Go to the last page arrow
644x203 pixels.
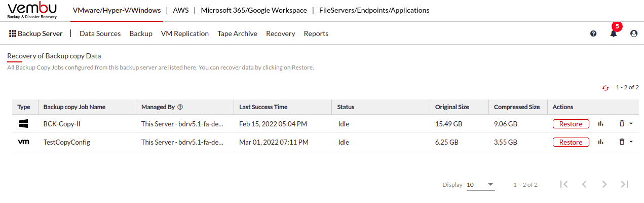coord(625,184)
